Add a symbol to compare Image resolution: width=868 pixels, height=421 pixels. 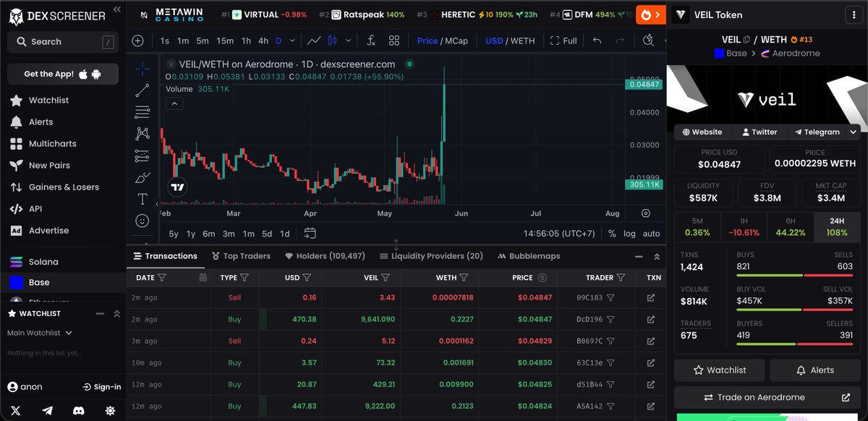click(x=137, y=41)
